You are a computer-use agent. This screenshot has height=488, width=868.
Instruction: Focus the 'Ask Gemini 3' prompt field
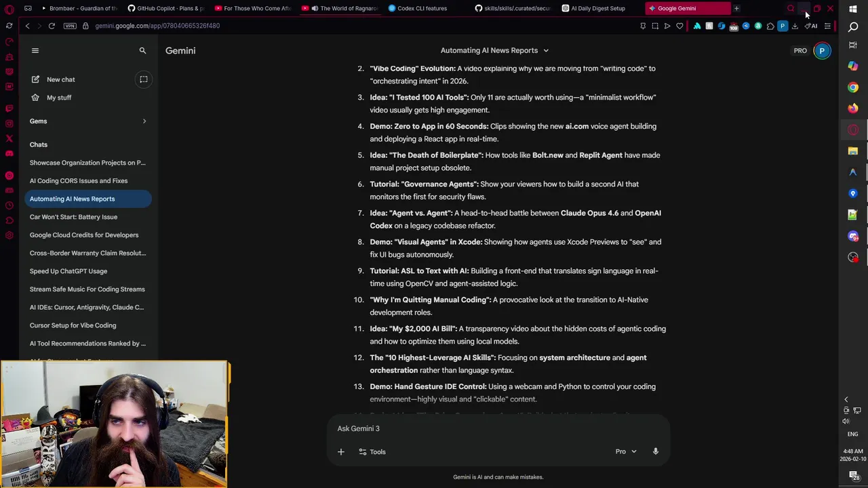coord(498,428)
